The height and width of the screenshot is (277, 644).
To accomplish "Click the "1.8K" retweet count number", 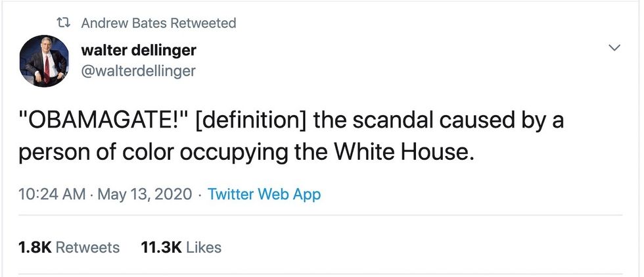I will coord(34,247).
